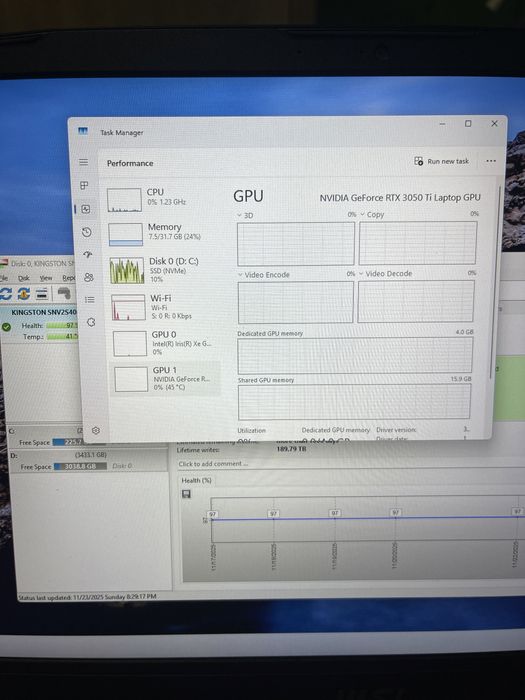The image size is (525, 700).
Task: Open the Users page in Task Manager sidebar
Action: tap(89, 277)
